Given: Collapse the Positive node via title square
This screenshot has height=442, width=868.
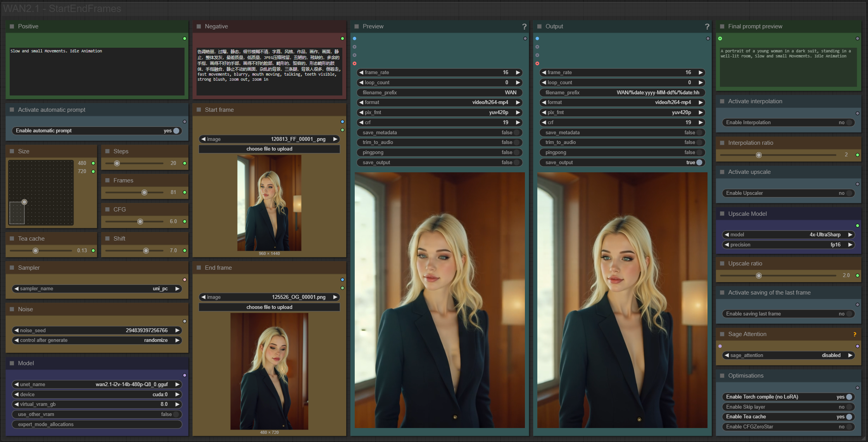Looking at the screenshot, I should pyautogui.click(x=12, y=26).
